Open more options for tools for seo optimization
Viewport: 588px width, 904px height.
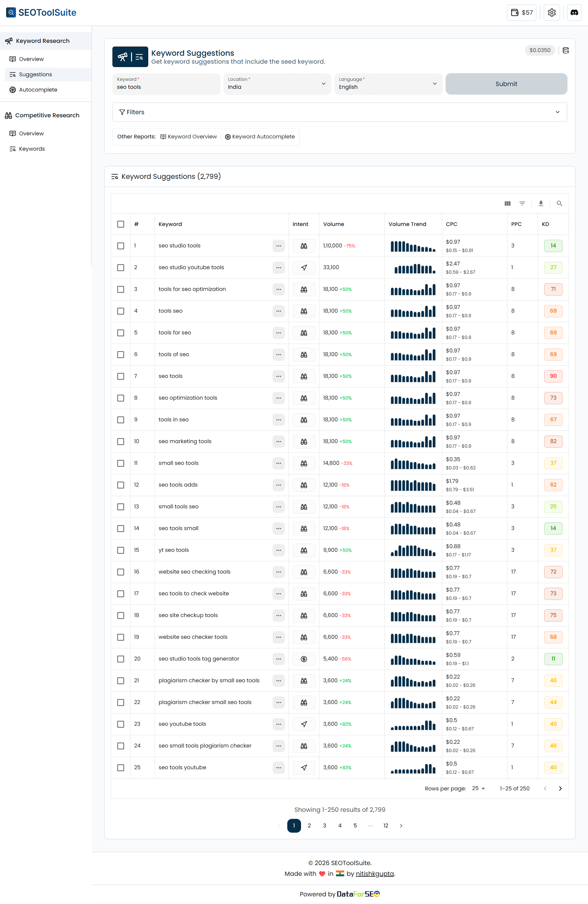pyautogui.click(x=278, y=289)
